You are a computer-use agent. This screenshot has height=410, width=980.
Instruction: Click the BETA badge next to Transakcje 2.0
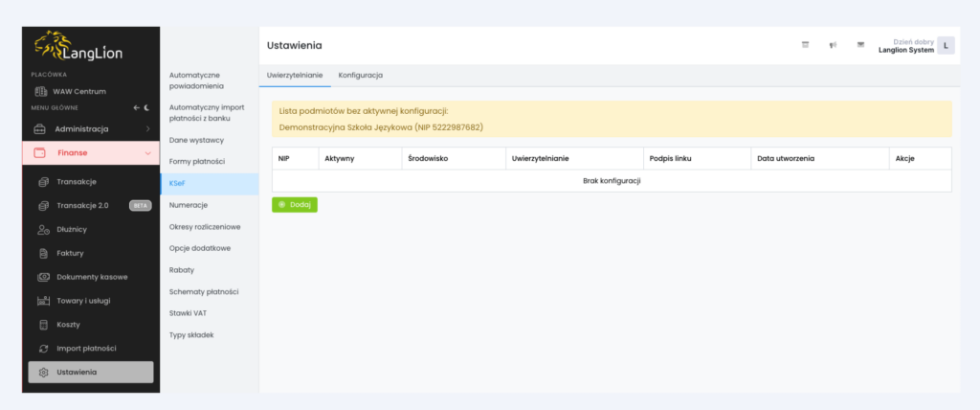140,205
